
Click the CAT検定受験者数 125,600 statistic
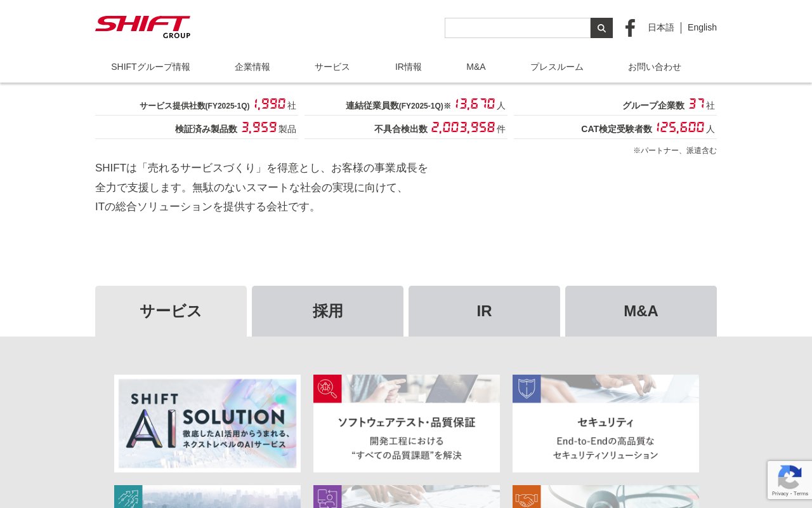615,128
